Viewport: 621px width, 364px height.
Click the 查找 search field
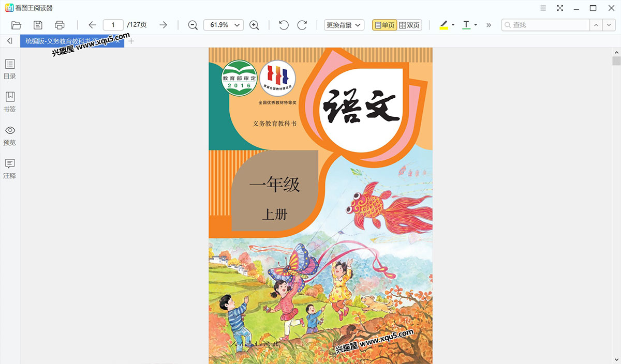click(545, 25)
